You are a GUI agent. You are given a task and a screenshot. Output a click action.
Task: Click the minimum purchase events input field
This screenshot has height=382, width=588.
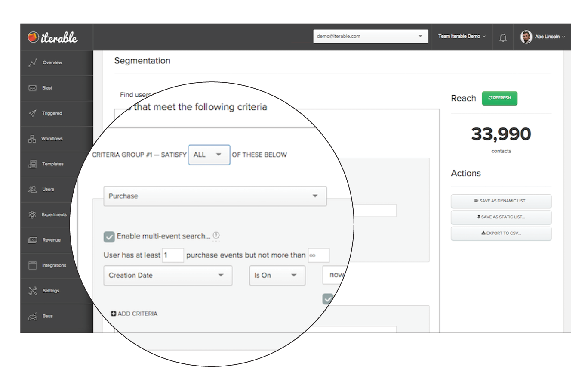click(x=172, y=255)
